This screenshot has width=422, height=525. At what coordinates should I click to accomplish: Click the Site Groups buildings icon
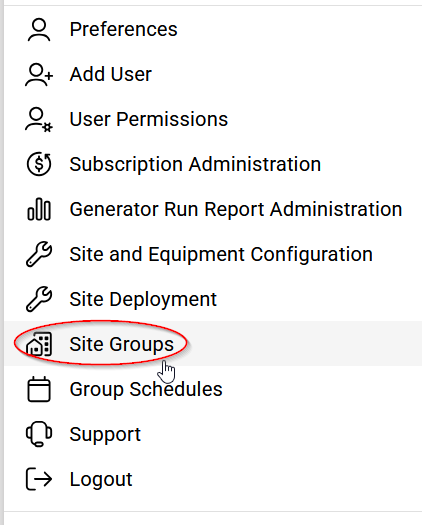coord(39,344)
